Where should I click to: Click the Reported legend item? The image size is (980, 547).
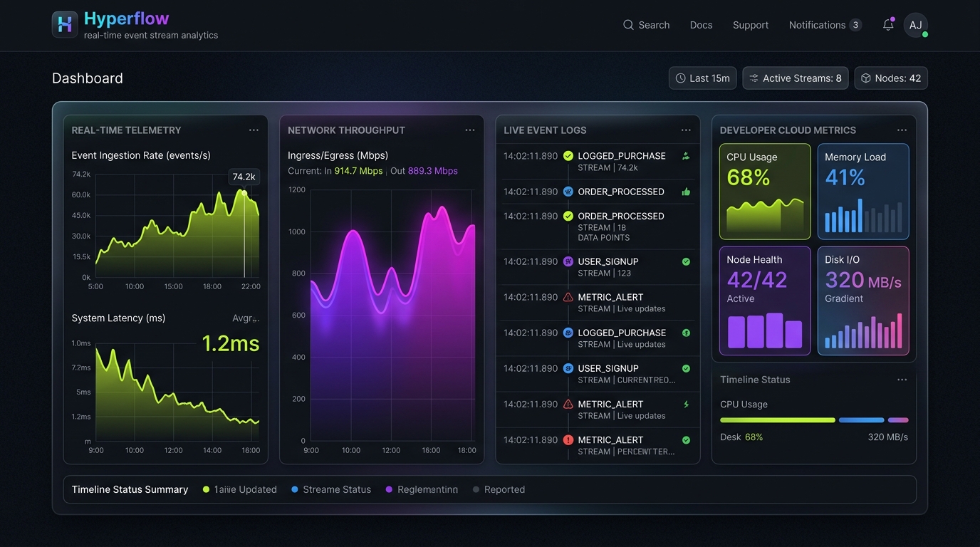(499, 489)
